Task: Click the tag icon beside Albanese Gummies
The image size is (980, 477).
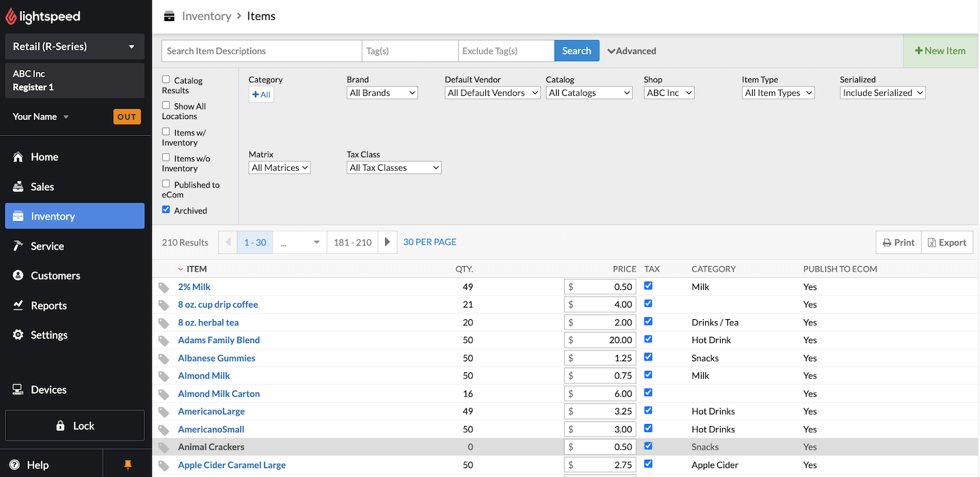Action: 163,359
